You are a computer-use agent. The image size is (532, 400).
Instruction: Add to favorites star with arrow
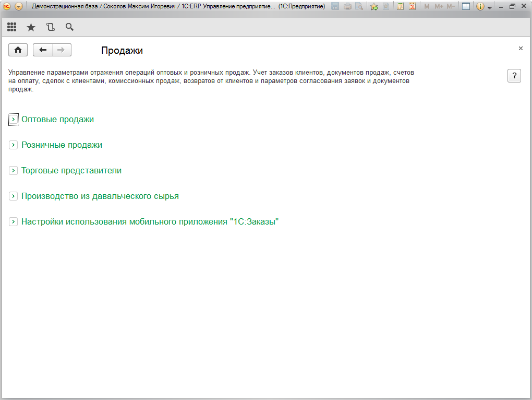click(x=374, y=6)
